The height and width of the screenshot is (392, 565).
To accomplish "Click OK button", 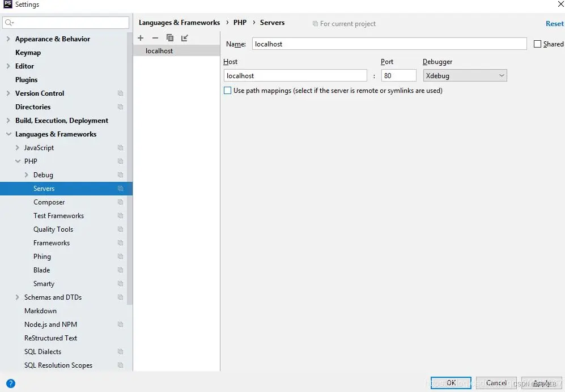I will pyautogui.click(x=451, y=382).
